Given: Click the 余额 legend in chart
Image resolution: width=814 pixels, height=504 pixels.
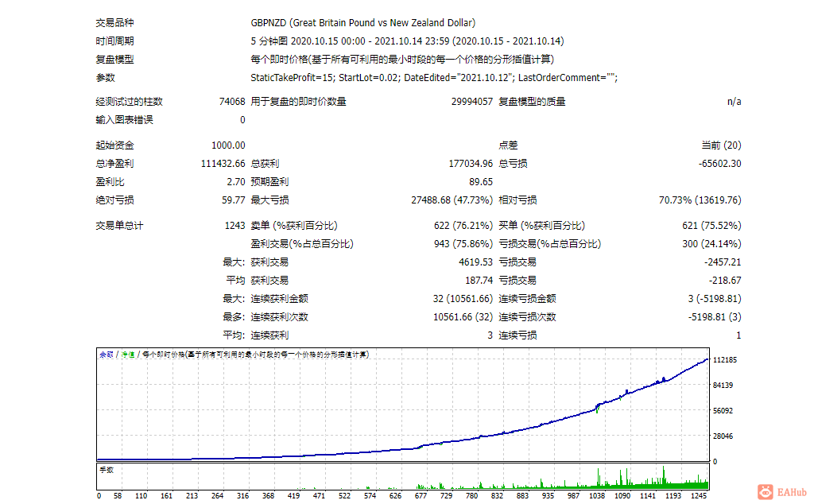Looking at the screenshot, I should (x=106, y=355).
